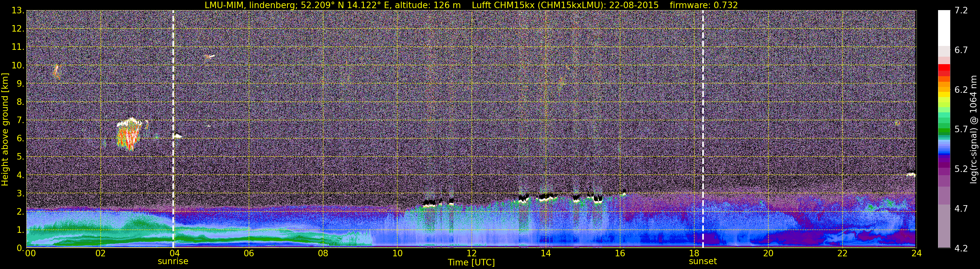Click the height axis tick '11.'
This screenshot has width=980, height=269.
click(18, 47)
